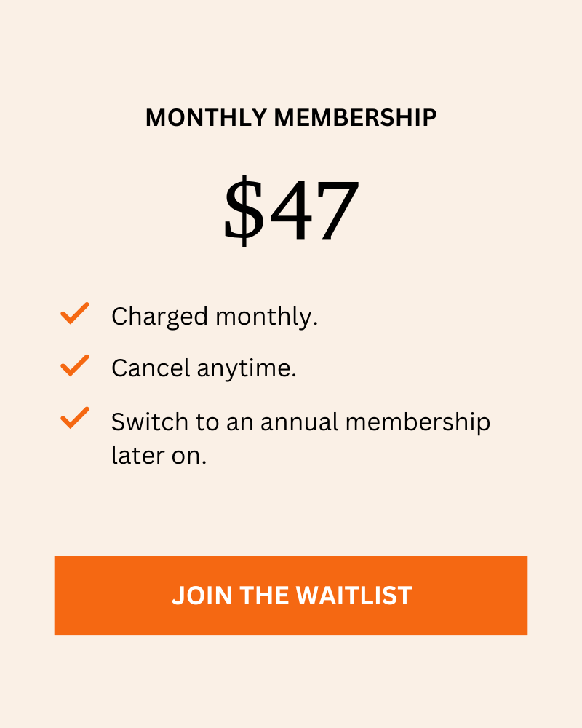The image size is (582, 728).
Task: Select the word Switch in third bullet
Action: click(x=150, y=422)
